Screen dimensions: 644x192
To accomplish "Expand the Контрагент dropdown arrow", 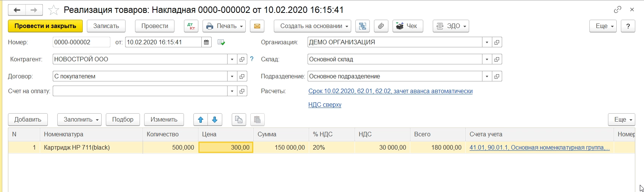I will (x=232, y=59).
